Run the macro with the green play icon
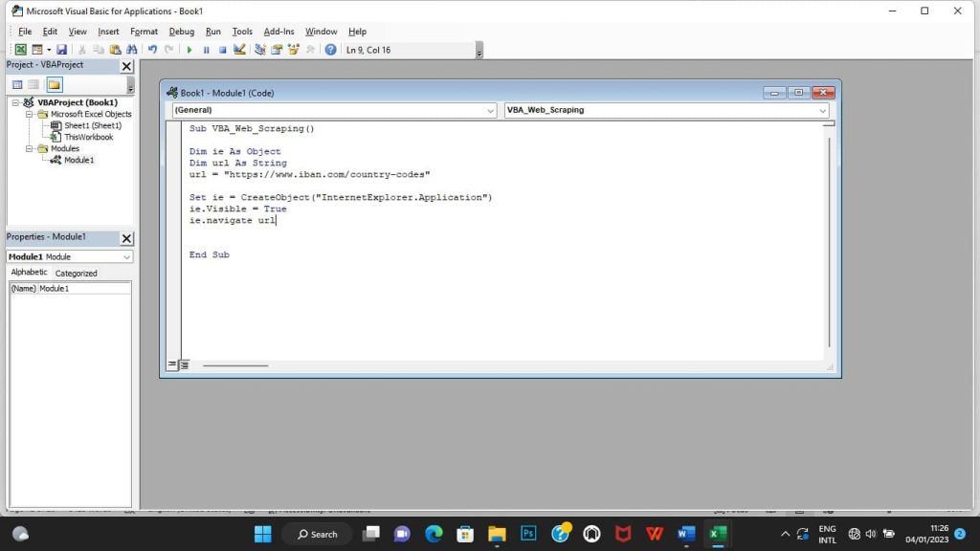Viewport: 980px width, 551px height. click(x=189, y=50)
